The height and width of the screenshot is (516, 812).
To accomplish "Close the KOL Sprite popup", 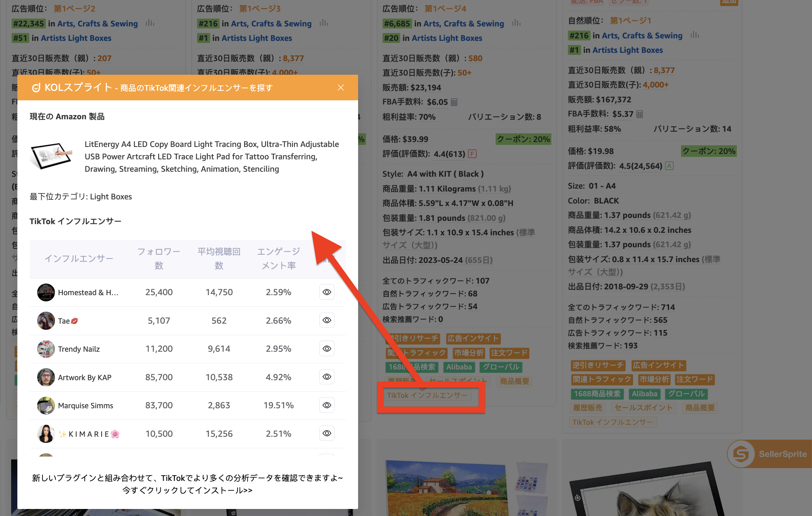I will [340, 88].
